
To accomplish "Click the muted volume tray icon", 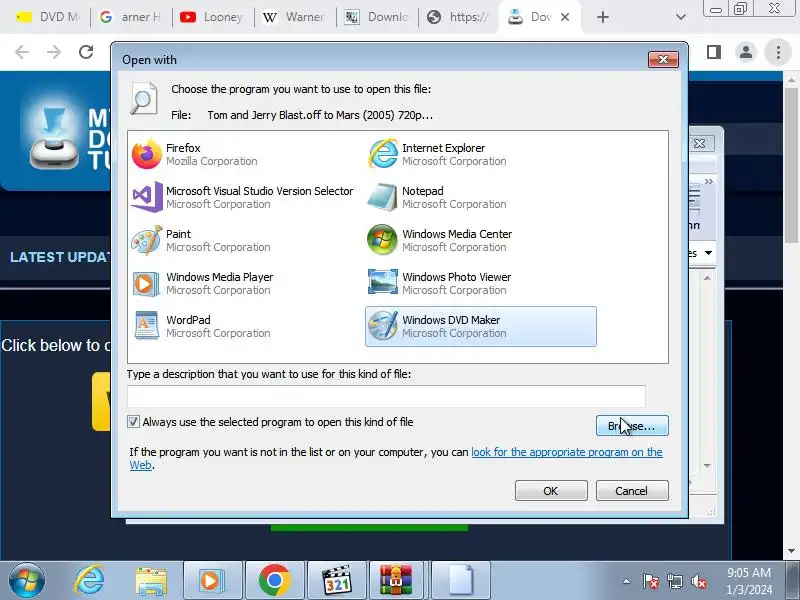I will (x=698, y=581).
